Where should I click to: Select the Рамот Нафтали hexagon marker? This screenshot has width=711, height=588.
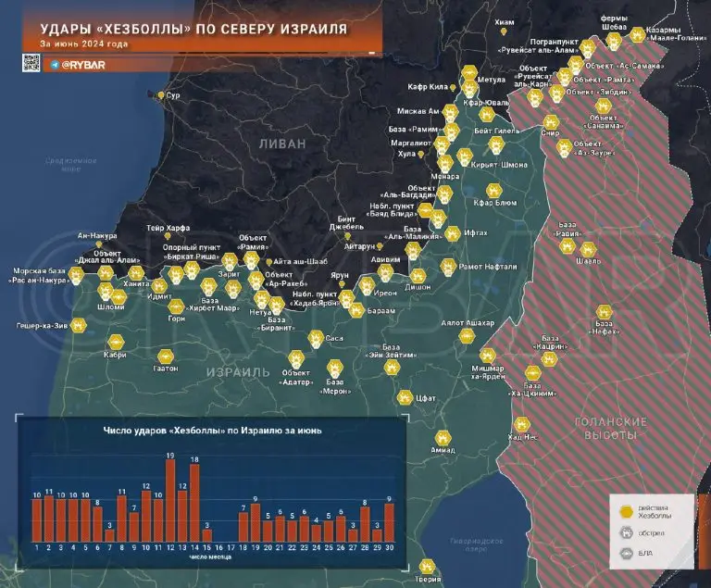tap(450, 268)
